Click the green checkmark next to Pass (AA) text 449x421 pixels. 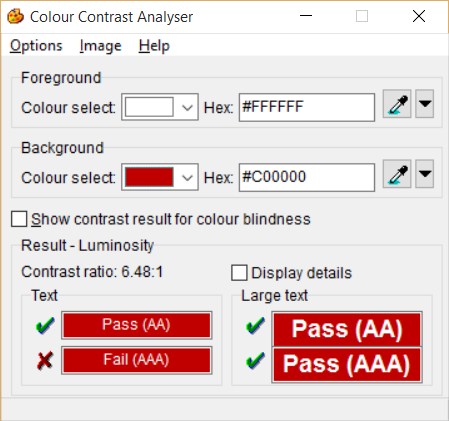click(45, 325)
